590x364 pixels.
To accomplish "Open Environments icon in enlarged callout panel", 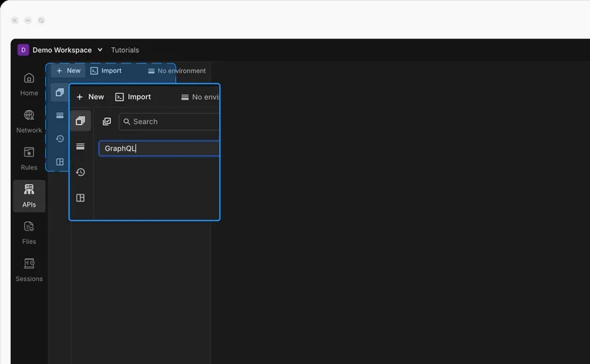I will coord(81,146).
